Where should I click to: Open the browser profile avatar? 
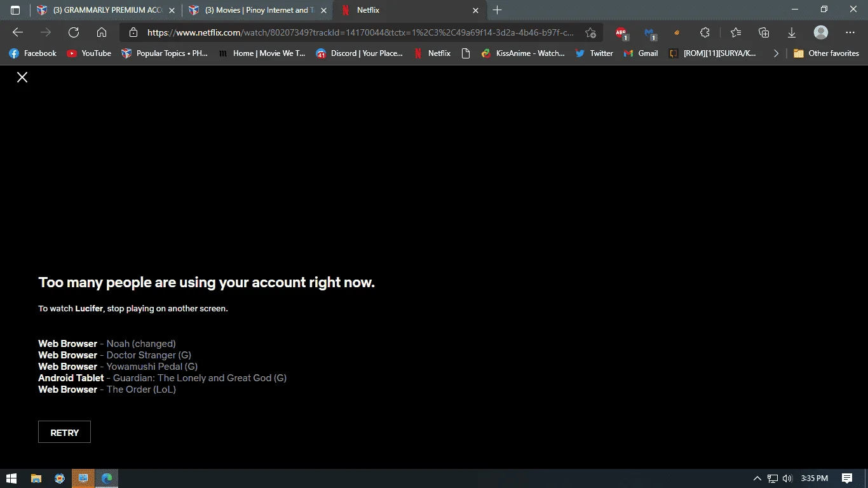coord(821,32)
